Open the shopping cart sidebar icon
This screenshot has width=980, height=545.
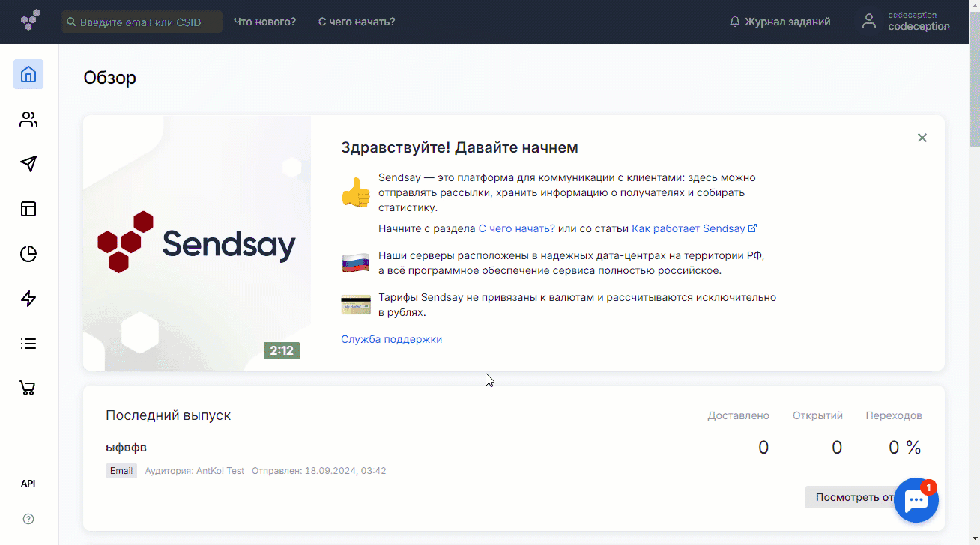coord(28,389)
